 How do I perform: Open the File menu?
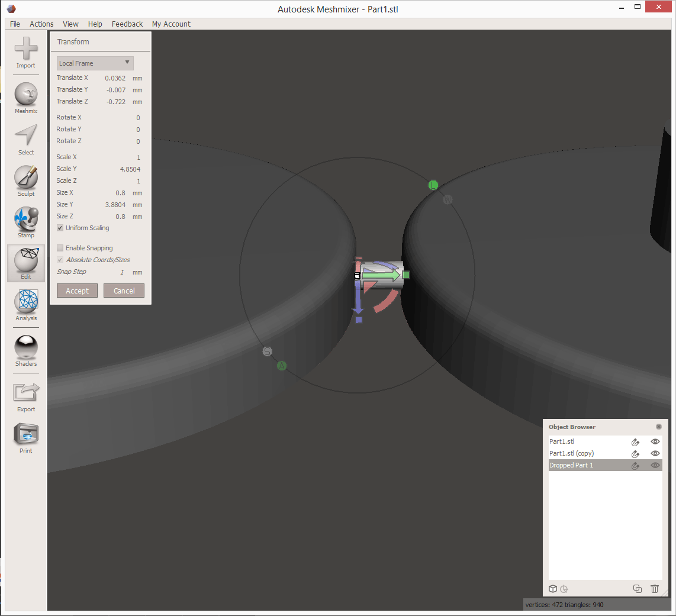pyautogui.click(x=15, y=24)
